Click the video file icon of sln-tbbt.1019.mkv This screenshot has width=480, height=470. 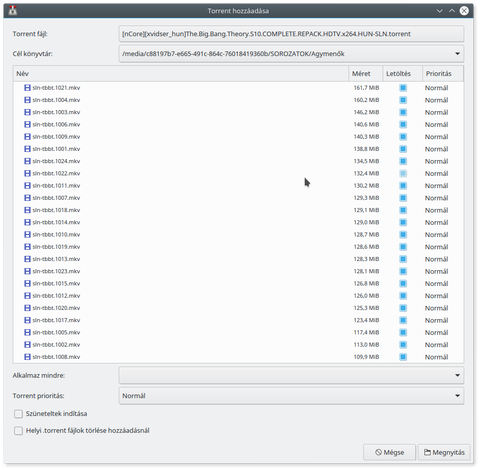click(x=27, y=247)
